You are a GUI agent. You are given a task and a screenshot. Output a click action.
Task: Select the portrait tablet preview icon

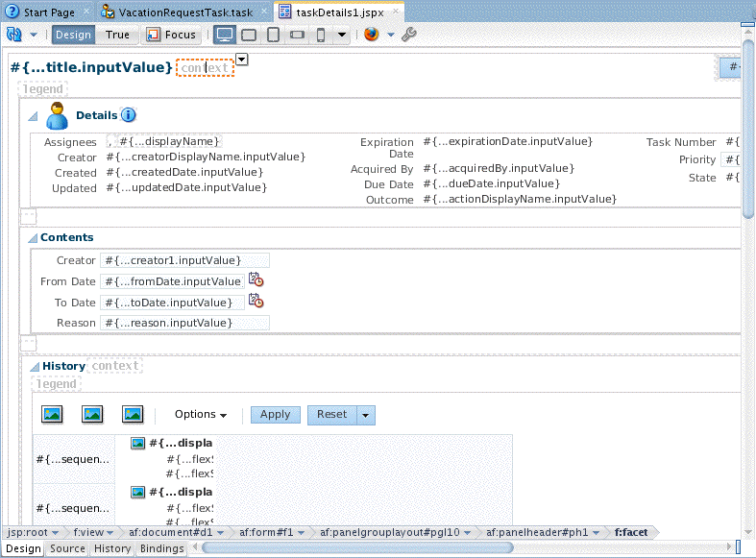[274, 35]
